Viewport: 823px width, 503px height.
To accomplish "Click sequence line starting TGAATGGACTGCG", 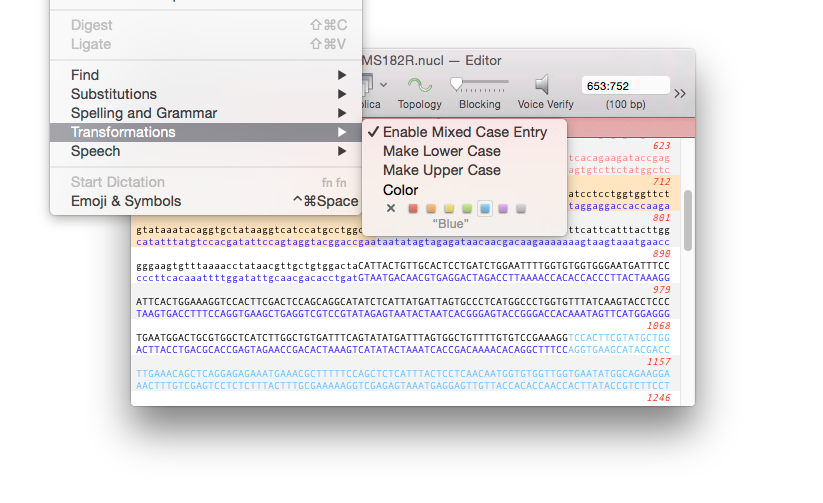I will (403, 338).
